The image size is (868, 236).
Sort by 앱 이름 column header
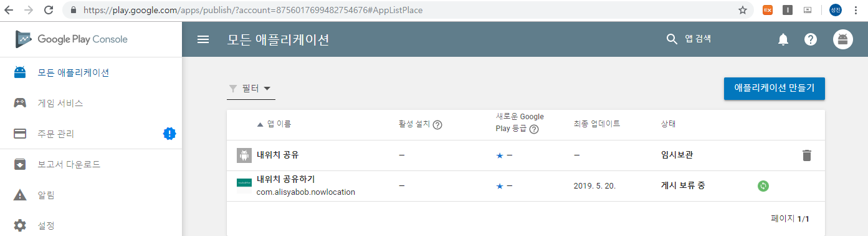coord(274,124)
